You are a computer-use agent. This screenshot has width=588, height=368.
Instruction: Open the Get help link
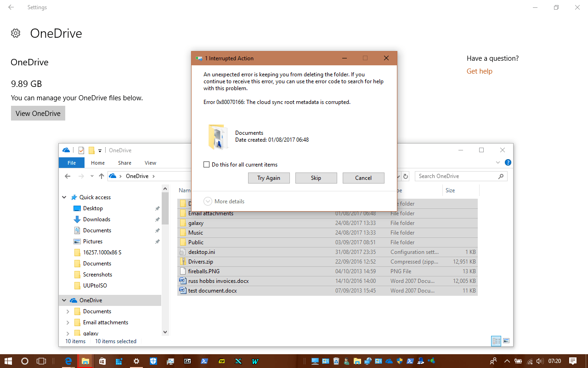tap(479, 71)
